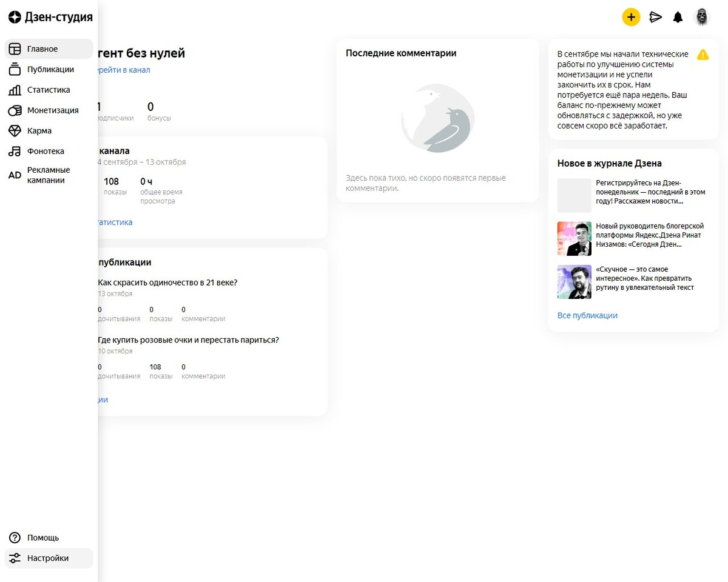Image resolution: width=728 pixels, height=582 pixels.
Task: Open article Где купить розовые очки
Action: (x=188, y=340)
